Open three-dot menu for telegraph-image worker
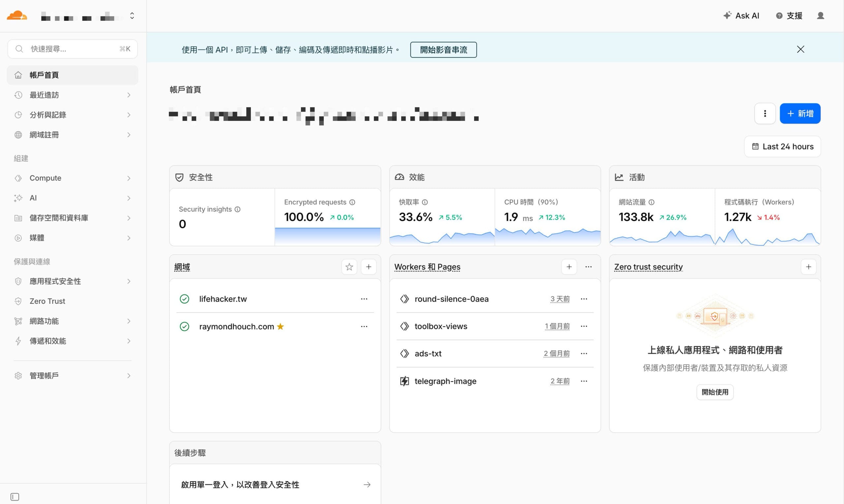This screenshot has height=504, width=844. point(584,381)
